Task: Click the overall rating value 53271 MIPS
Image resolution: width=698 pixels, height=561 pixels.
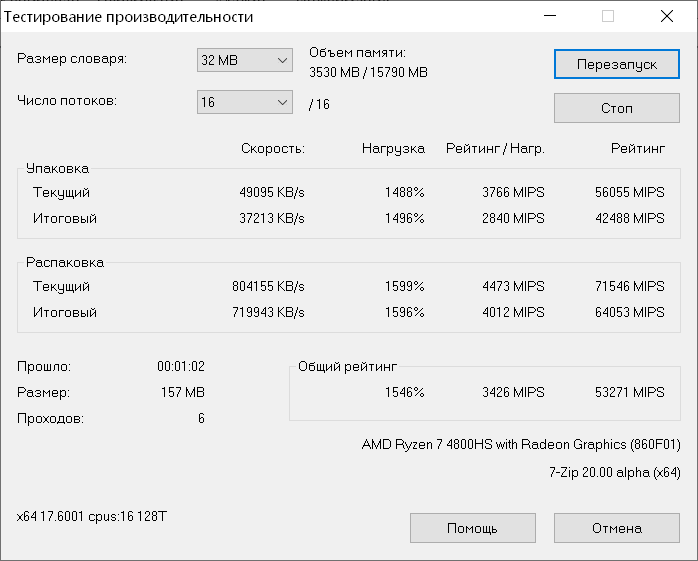Action: pos(627,392)
